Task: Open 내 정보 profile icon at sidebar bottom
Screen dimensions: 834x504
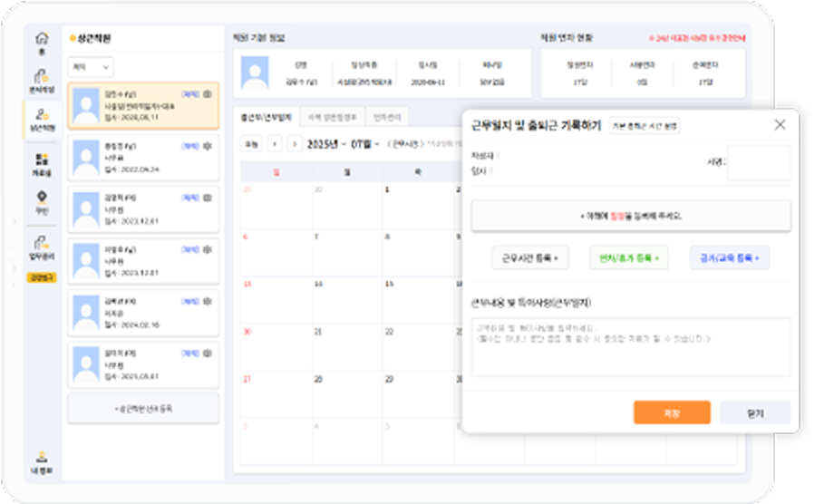Action: coord(41,460)
